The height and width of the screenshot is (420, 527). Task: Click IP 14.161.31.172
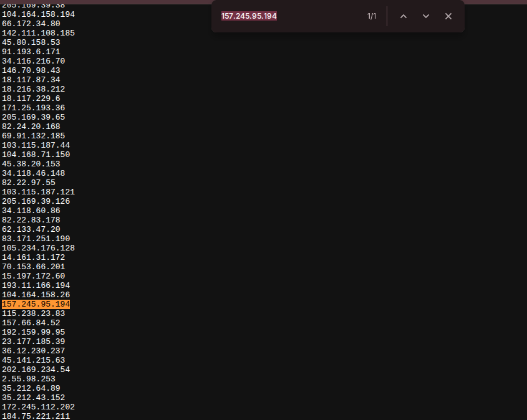[33, 257]
